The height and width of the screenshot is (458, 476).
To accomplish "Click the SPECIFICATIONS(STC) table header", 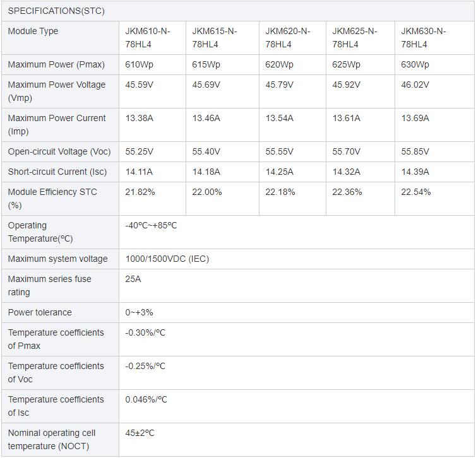I will point(56,11).
